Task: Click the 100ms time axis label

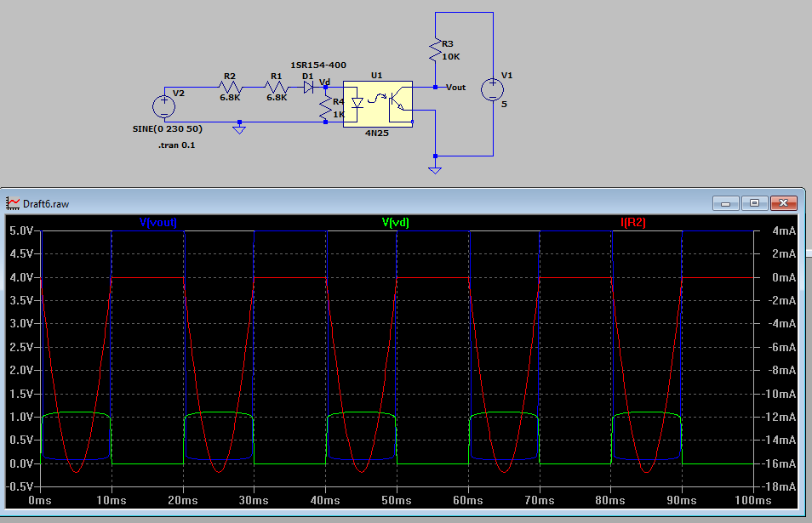Action: (x=753, y=500)
